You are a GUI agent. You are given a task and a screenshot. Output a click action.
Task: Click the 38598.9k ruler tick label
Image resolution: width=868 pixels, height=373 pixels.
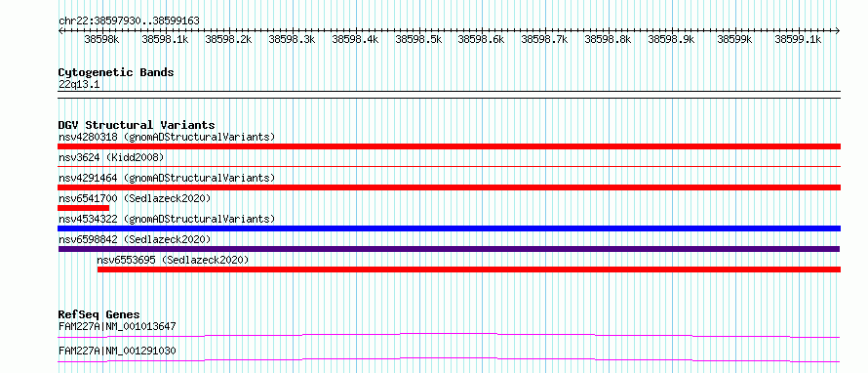(x=672, y=39)
